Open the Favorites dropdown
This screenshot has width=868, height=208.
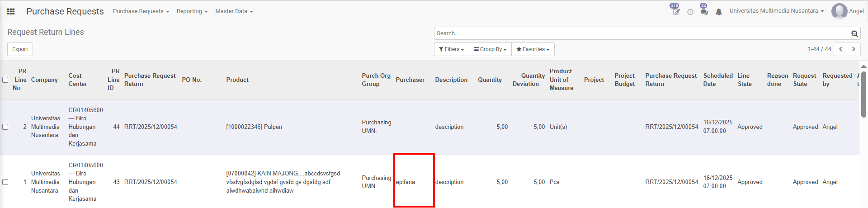[533, 49]
